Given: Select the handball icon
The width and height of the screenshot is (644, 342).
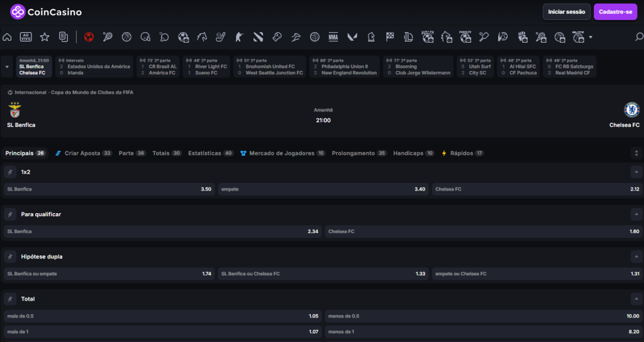Looking at the screenshot, I should (x=502, y=37).
